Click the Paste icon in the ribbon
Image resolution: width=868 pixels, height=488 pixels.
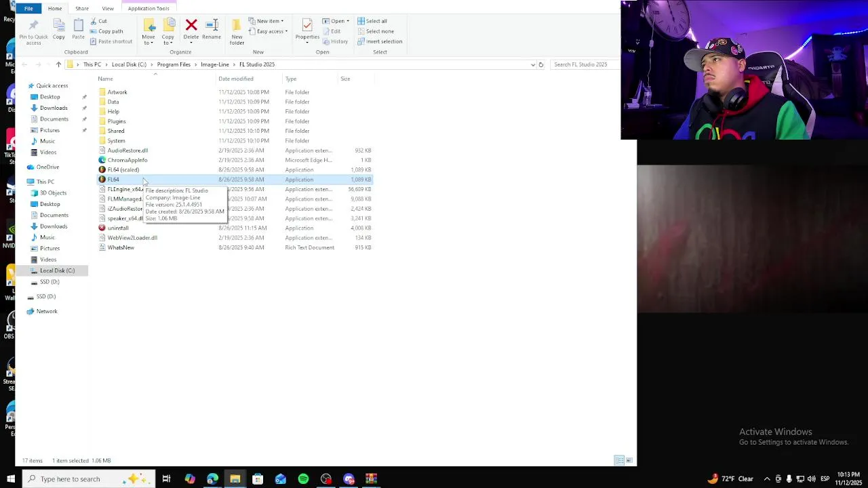click(x=78, y=26)
